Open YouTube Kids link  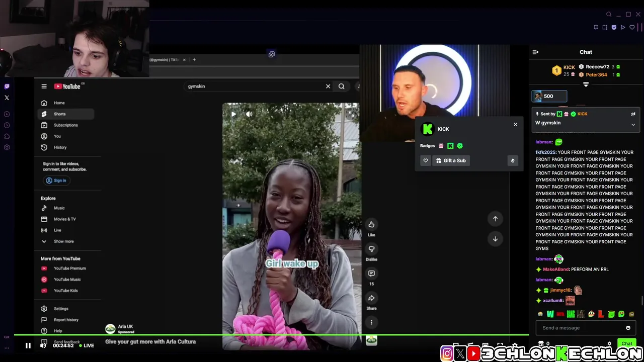[66, 291]
